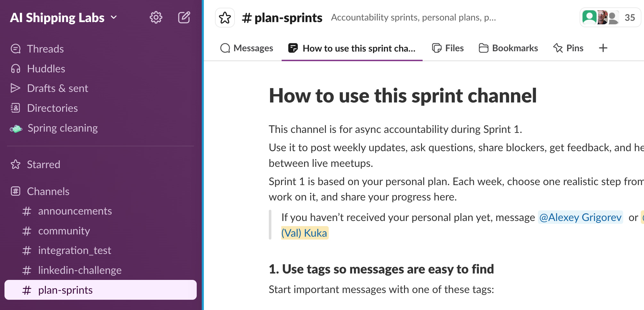644x310 pixels.
Task: Compose a new message with pencil icon
Action: (x=184, y=17)
